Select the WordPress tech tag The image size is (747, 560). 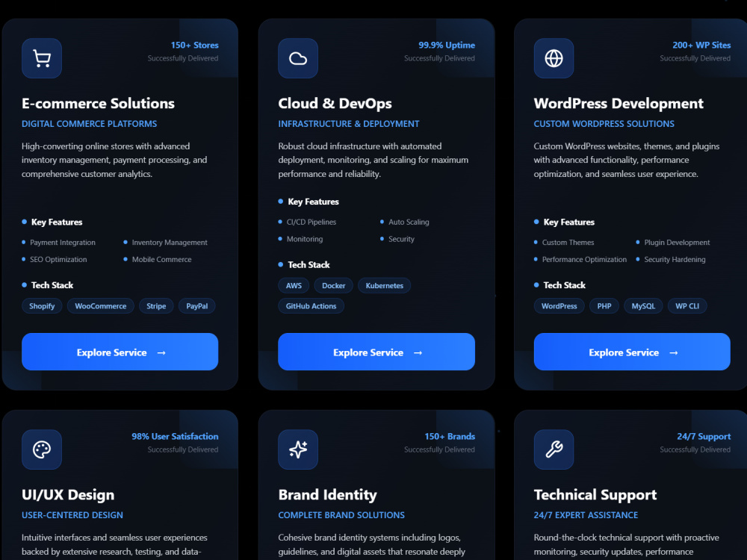click(560, 306)
